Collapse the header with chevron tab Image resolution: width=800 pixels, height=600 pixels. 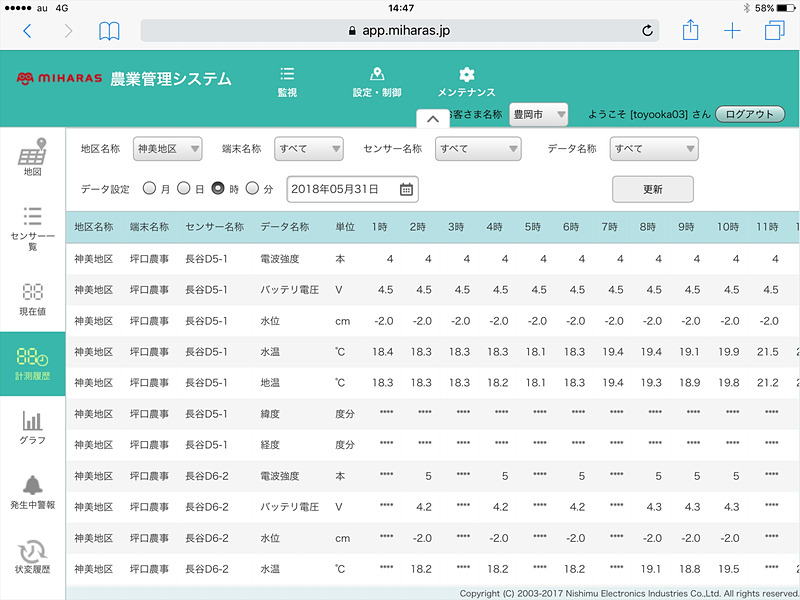433,119
